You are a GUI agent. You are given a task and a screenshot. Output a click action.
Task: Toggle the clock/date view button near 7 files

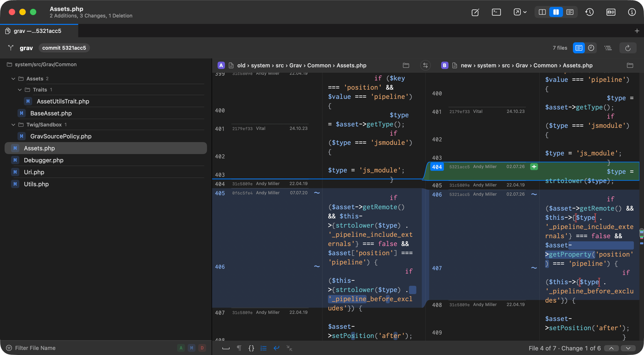[591, 48]
